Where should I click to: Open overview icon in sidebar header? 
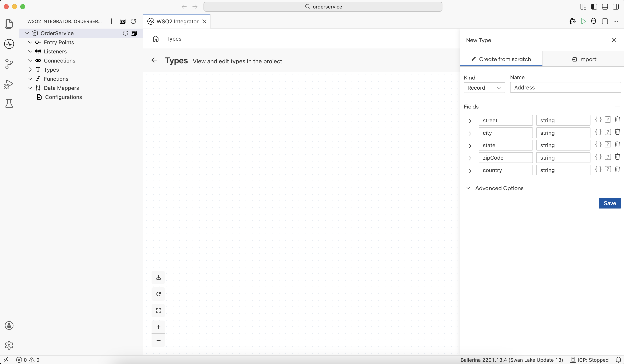click(x=122, y=21)
